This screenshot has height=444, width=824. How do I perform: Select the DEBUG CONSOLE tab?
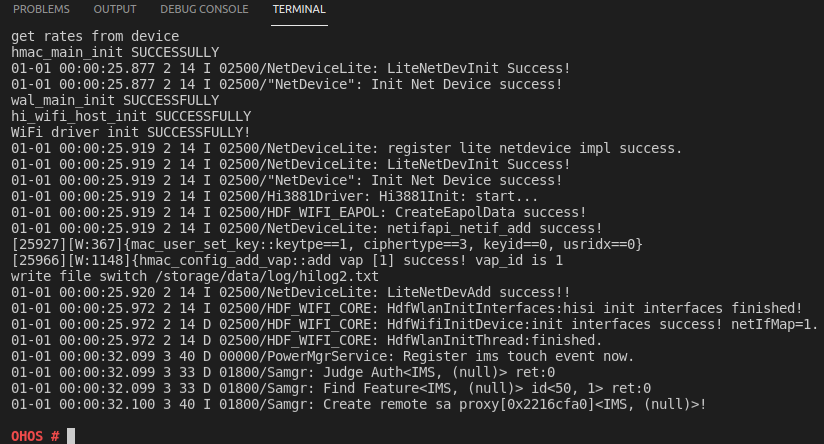click(204, 9)
